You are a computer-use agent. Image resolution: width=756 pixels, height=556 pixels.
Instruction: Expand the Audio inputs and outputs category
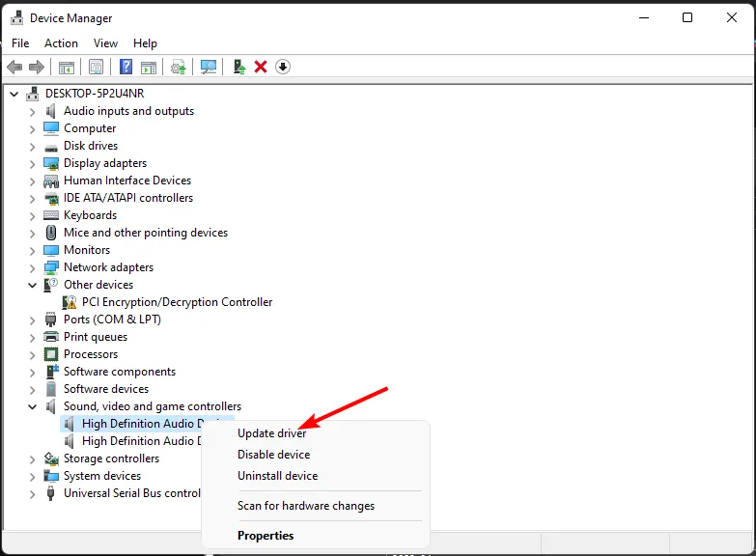[32, 112]
